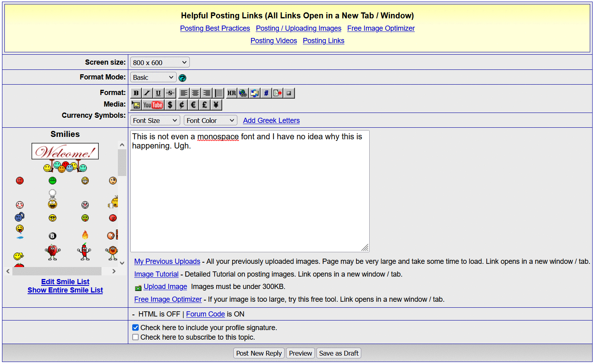Image resolution: width=595 pixels, height=364 pixels.
Task: Check subscribe to this topic checkbox
Action: 135,337
